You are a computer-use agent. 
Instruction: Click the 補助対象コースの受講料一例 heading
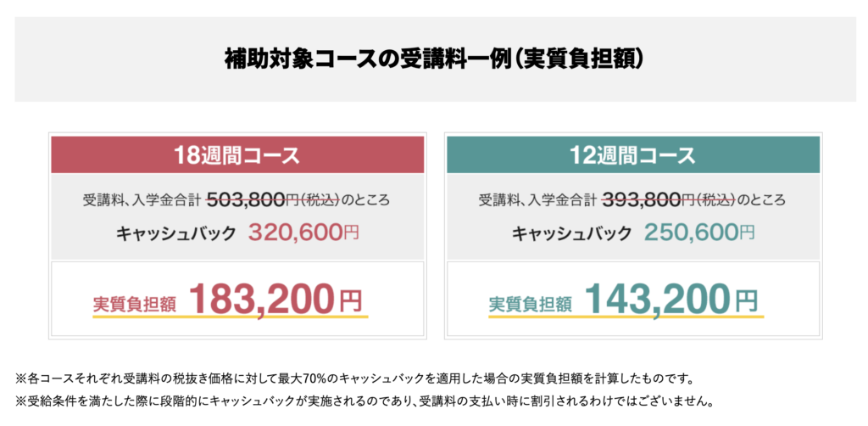434,58
